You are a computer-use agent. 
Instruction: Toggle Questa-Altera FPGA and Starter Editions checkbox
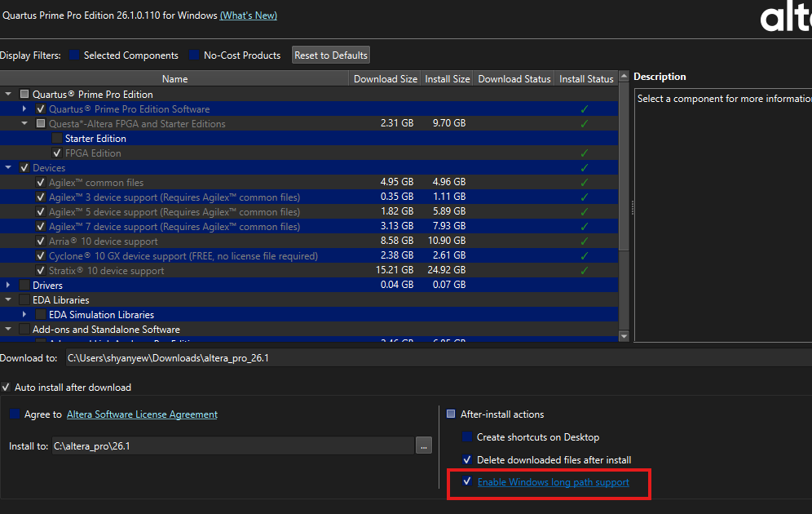pos(41,123)
